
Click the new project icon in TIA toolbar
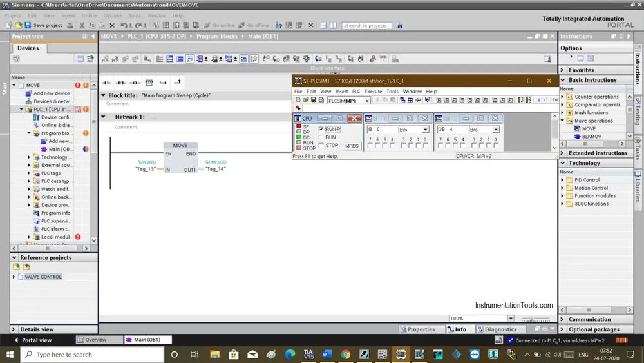[10, 25]
